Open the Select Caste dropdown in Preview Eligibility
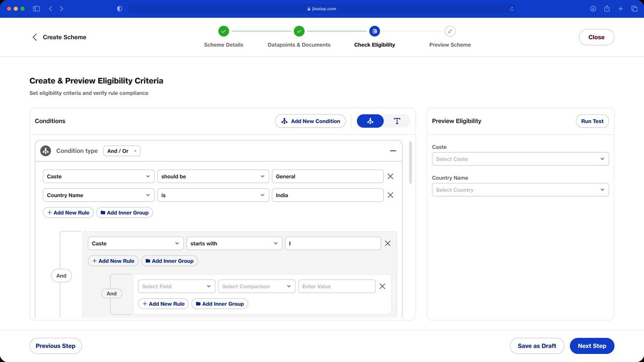Viewport: 644px width, 362px height. [x=519, y=159]
